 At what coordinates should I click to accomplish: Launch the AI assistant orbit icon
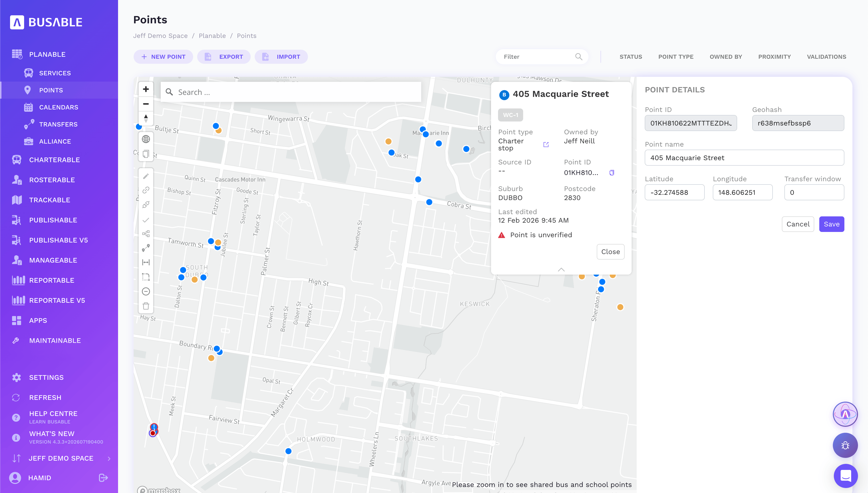pos(845,414)
